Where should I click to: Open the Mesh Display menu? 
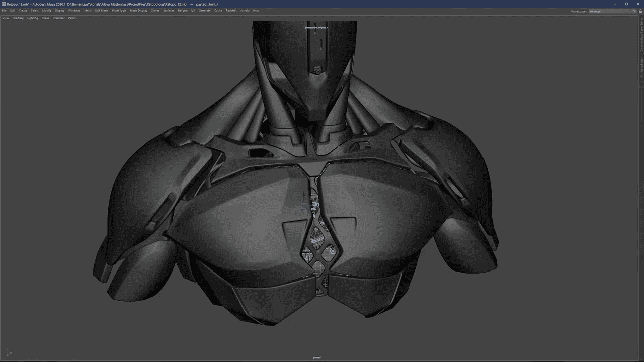point(138,10)
